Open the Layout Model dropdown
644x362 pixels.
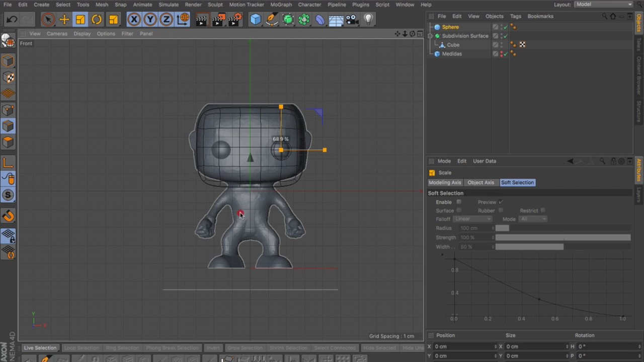click(604, 5)
